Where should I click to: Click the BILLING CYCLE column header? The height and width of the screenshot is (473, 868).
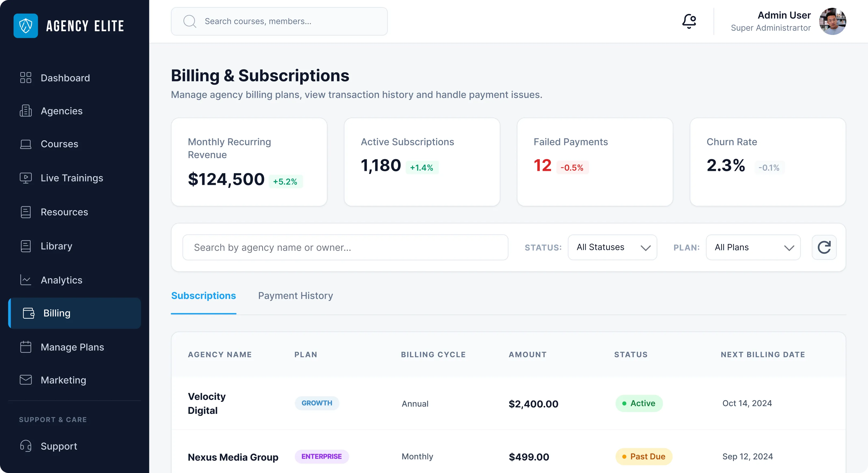tap(433, 354)
